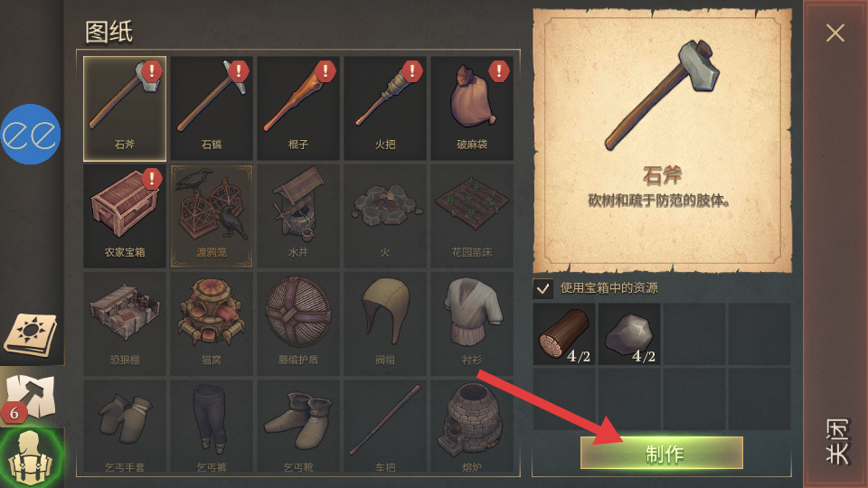Tap the blue ee round icon
The width and height of the screenshot is (868, 488).
[31, 135]
